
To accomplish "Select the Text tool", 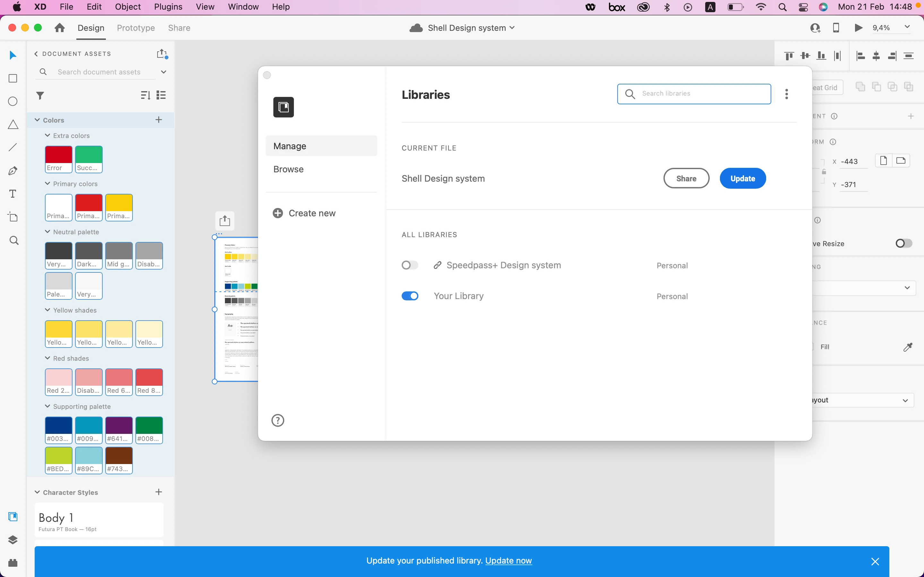I will pos(13,194).
